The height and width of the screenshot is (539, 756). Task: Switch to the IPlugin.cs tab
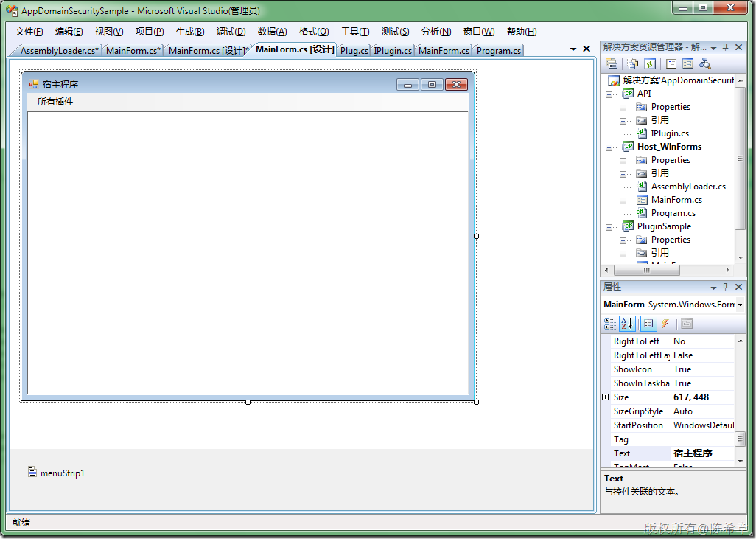[393, 51]
